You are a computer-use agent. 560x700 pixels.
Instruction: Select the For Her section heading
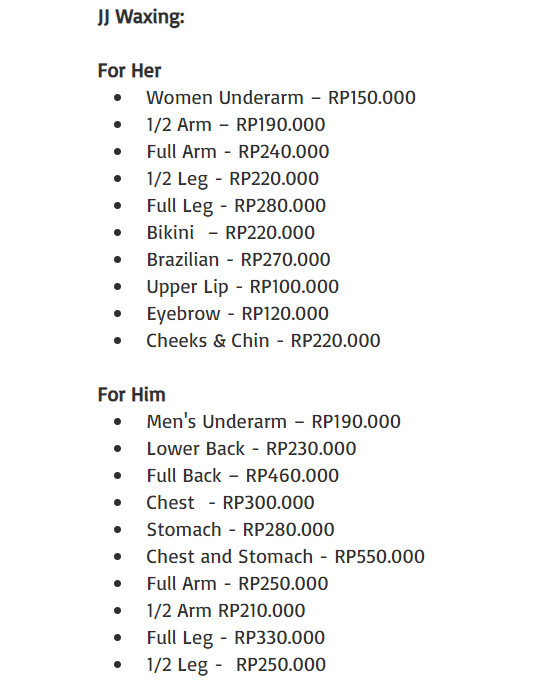129,71
